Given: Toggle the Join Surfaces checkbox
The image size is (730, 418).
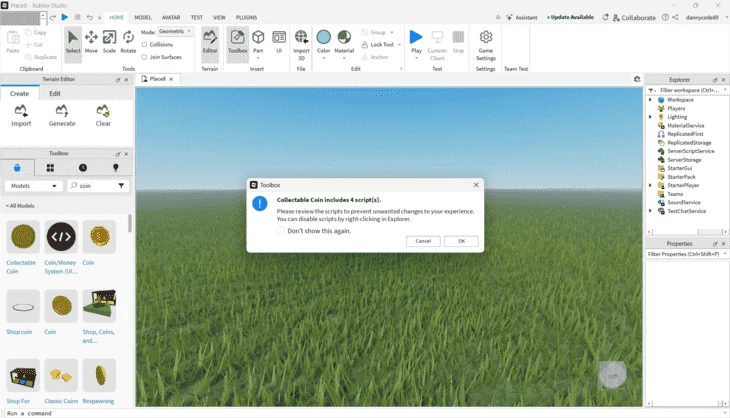Looking at the screenshot, I should [144, 57].
